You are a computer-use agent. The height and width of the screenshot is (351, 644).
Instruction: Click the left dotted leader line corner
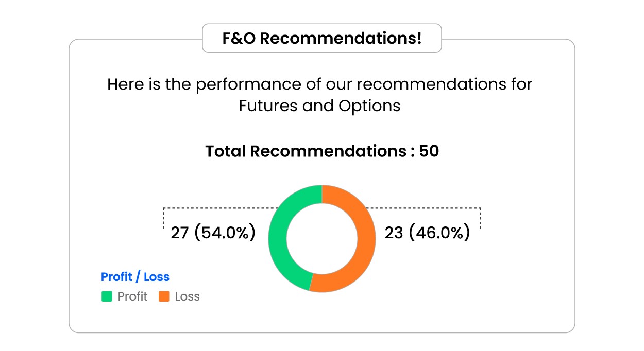point(164,208)
